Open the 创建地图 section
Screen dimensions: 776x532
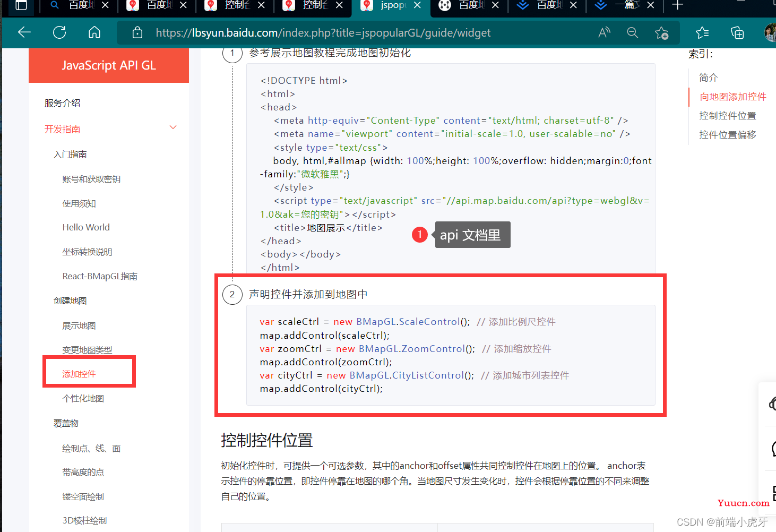(70, 301)
